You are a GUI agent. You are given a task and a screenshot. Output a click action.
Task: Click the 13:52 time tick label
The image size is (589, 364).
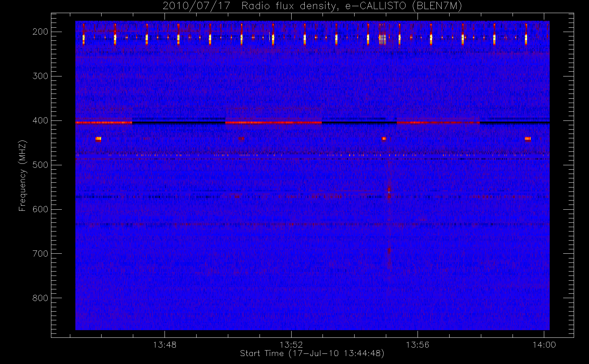tap(291, 344)
